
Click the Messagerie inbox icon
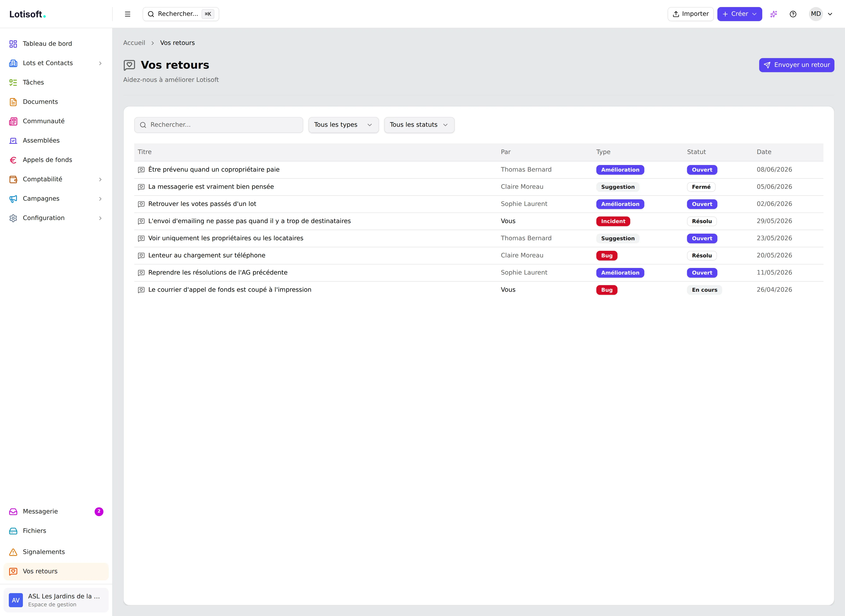pyautogui.click(x=13, y=512)
